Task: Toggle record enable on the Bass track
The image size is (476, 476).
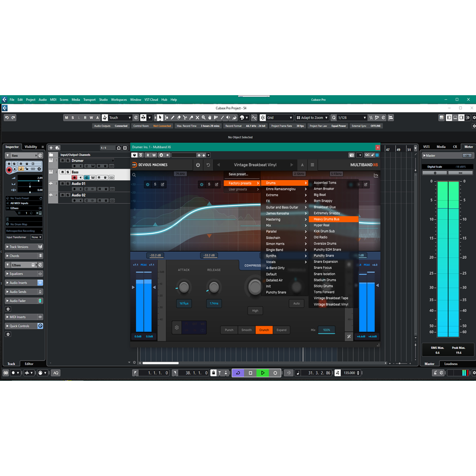Action: point(74,177)
